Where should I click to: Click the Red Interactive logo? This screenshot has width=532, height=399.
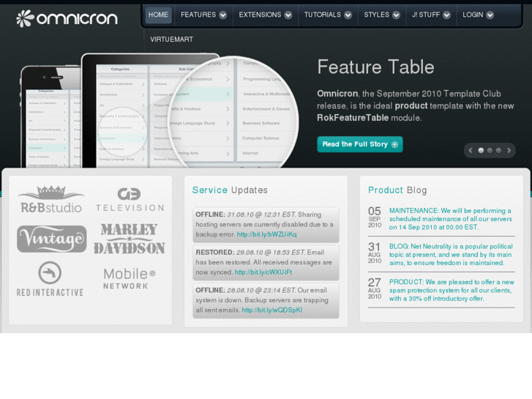pos(50,279)
